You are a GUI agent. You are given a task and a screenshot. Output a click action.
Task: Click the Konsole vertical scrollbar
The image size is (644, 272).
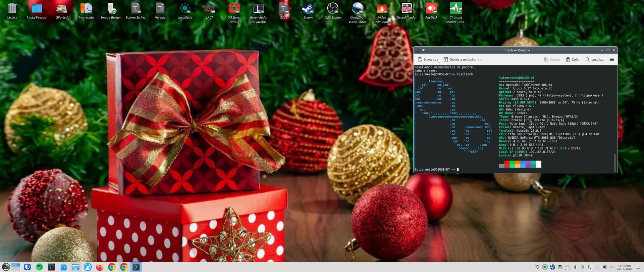pos(615,162)
